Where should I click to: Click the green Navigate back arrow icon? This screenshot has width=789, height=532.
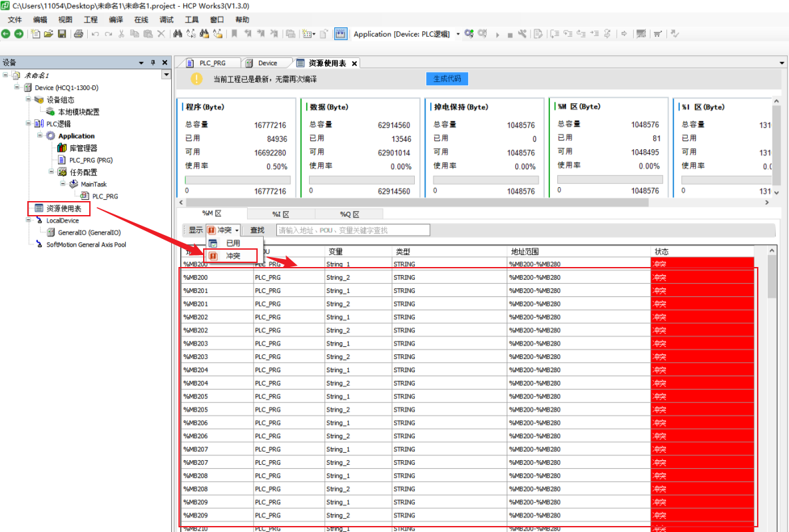pos(6,34)
